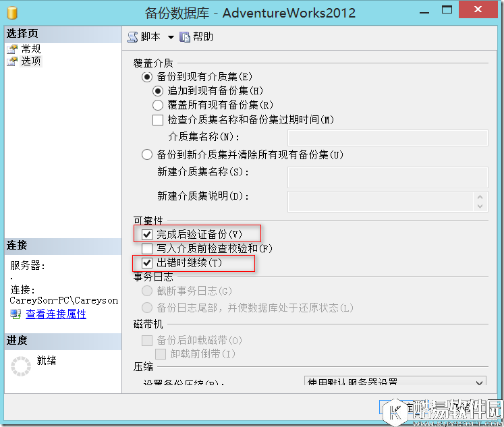Viewport: 504px width, 427px height.
Task: Select 截断事务日志(G) radio button
Action: 147,291
